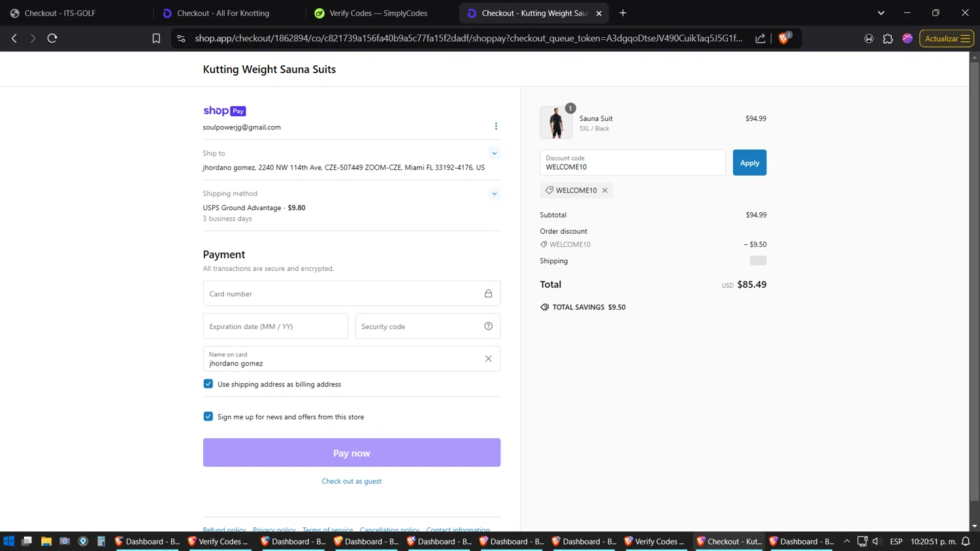Click the card number lock icon

click(488, 294)
